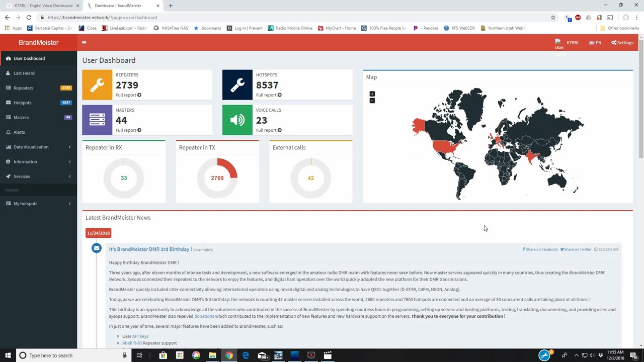Open Voice Calls full report link

point(269,130)
